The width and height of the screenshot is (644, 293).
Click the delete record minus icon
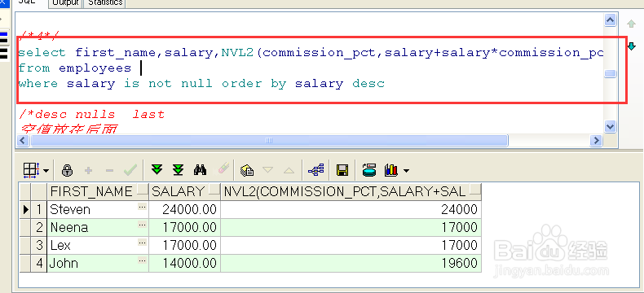[x=109, y=170]
